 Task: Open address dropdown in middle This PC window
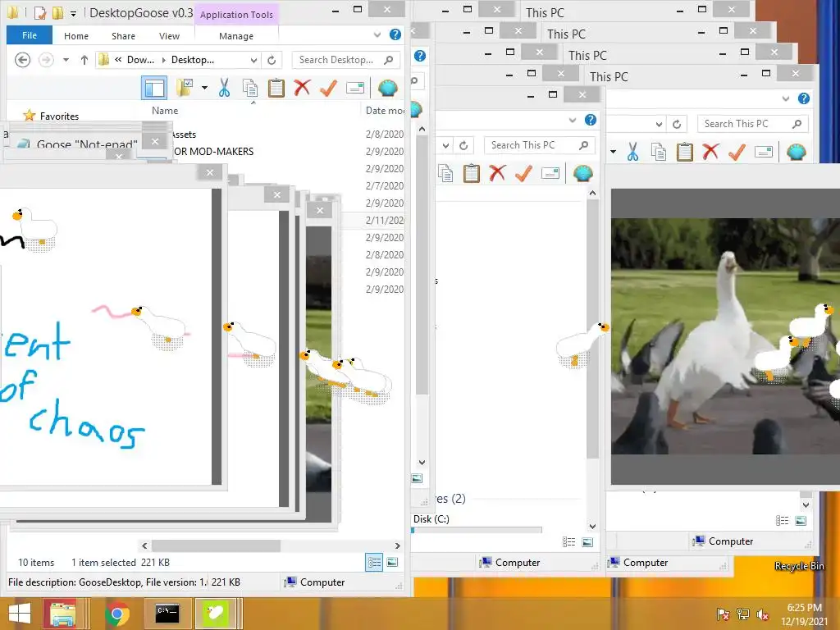click(x=445, y=145)
